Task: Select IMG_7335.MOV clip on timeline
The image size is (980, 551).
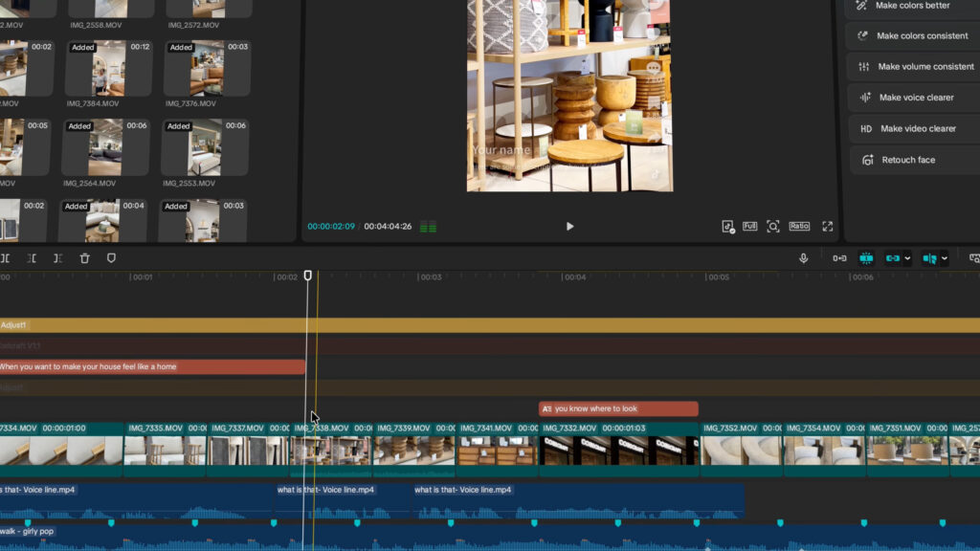Action: click(165, 450)
